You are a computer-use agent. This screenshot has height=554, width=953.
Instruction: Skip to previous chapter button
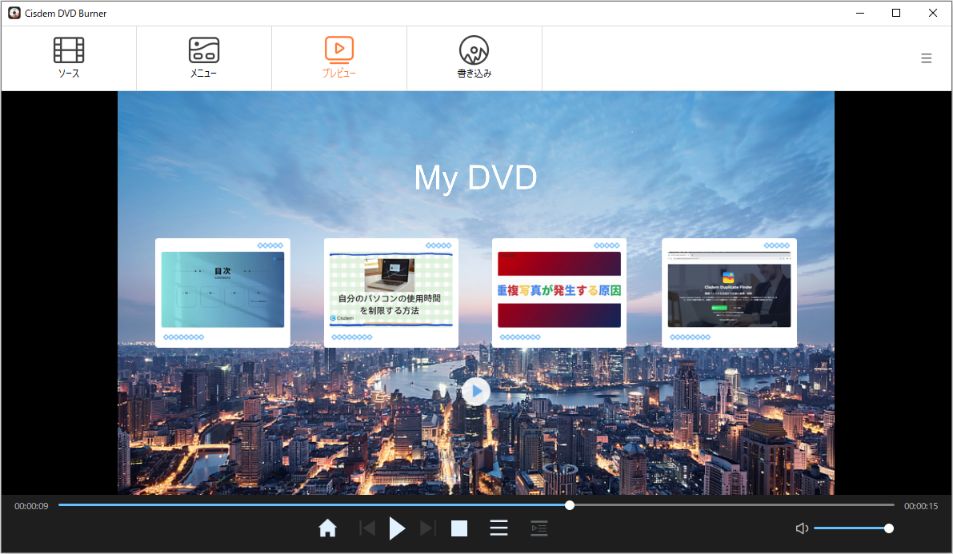click(x=367, y=528)
